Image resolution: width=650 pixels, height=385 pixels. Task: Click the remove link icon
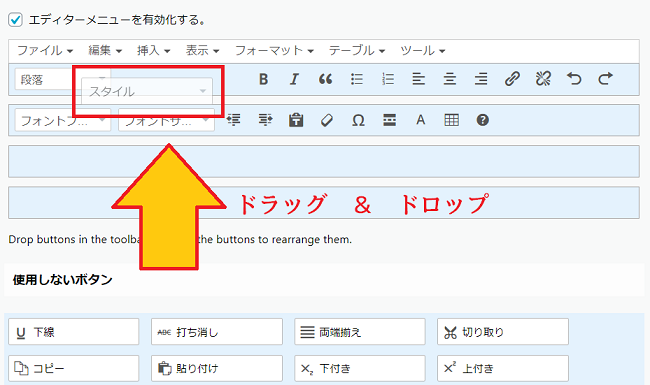click(x=543, y=79)
